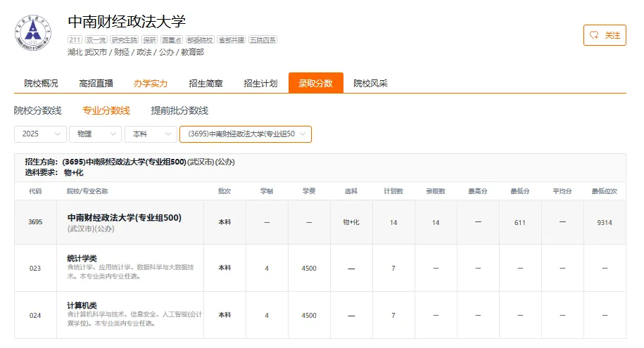Switch to the 提前批分数线 sub-tab
Image resolution: width=644 pixels, height=348 pixels.
pyautogui.click(x=179, y=110)
